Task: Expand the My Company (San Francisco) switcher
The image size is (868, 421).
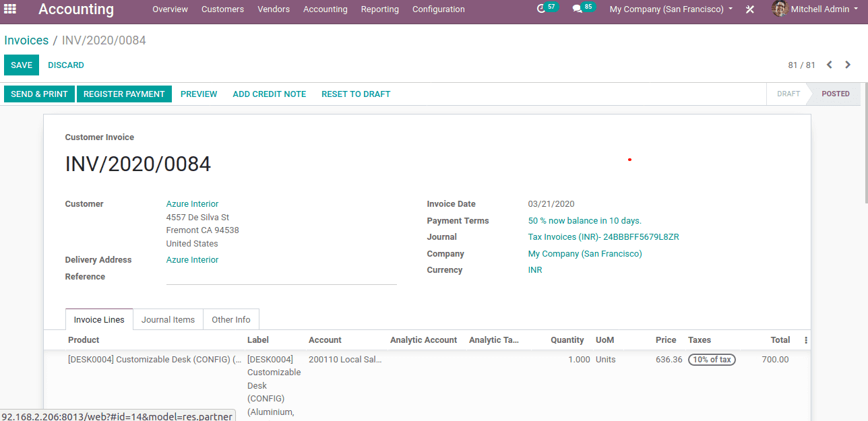Action: (x=671, y=9)
